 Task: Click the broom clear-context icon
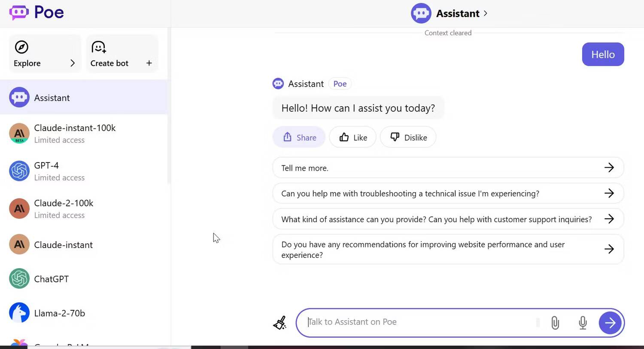[x=279, y=323]
